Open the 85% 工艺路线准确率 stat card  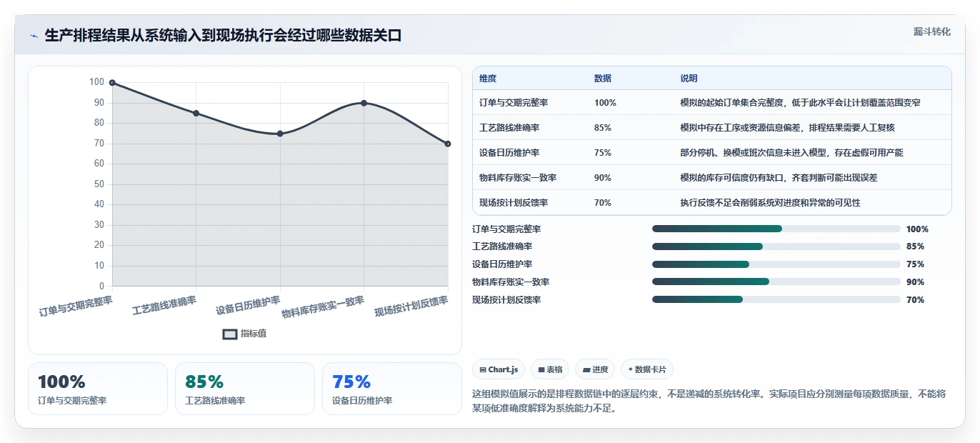pyautogui.click(x=245, y=389)
